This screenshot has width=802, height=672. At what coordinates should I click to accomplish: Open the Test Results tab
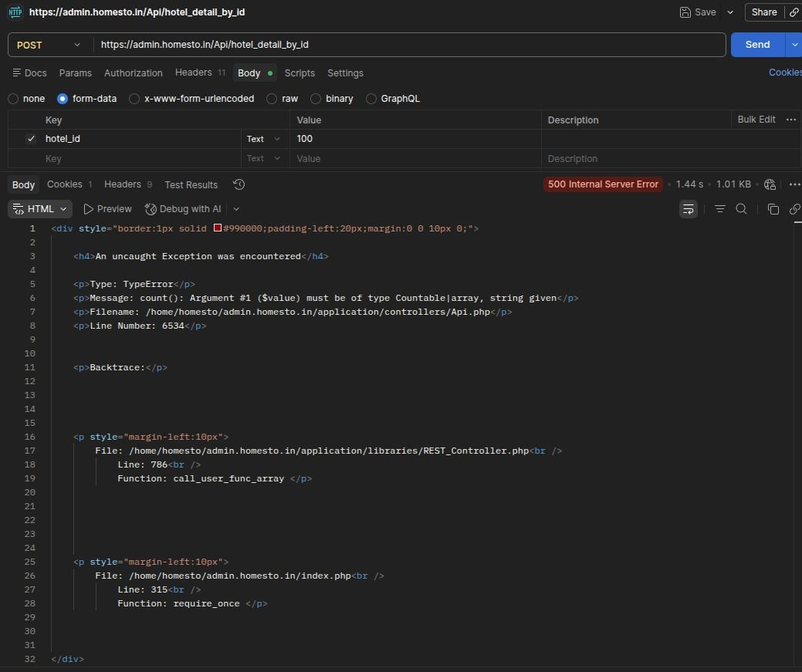pyautogui.click(x=191, y=184)
